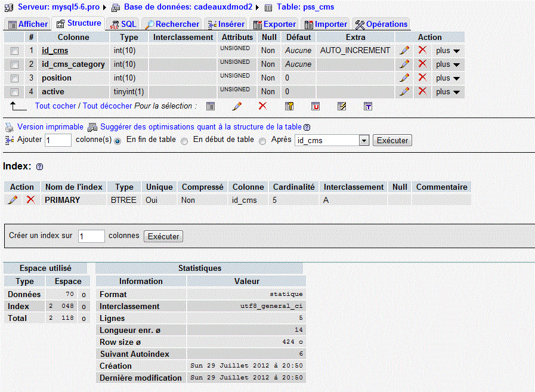Add fulltext icon for selection
The image size is (535, 392).
coord(368,106)
